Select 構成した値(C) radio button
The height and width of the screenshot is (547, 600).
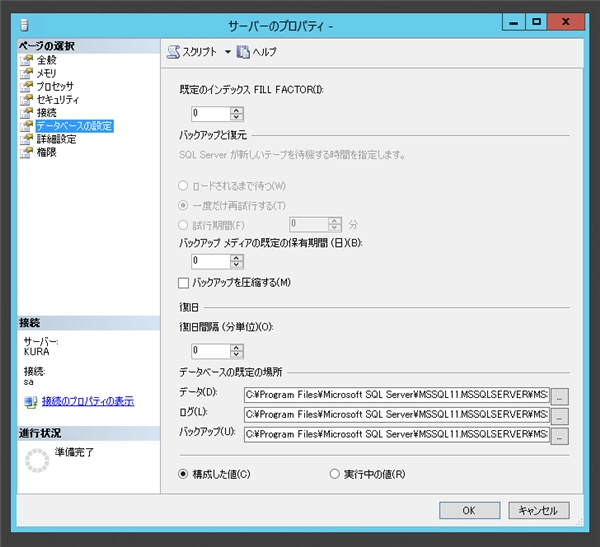point(183,474)
